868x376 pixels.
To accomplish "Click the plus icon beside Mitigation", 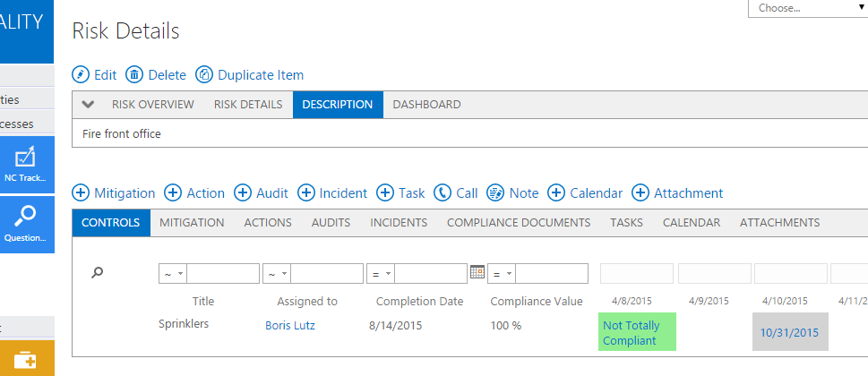I will click(x=81, y=192).
